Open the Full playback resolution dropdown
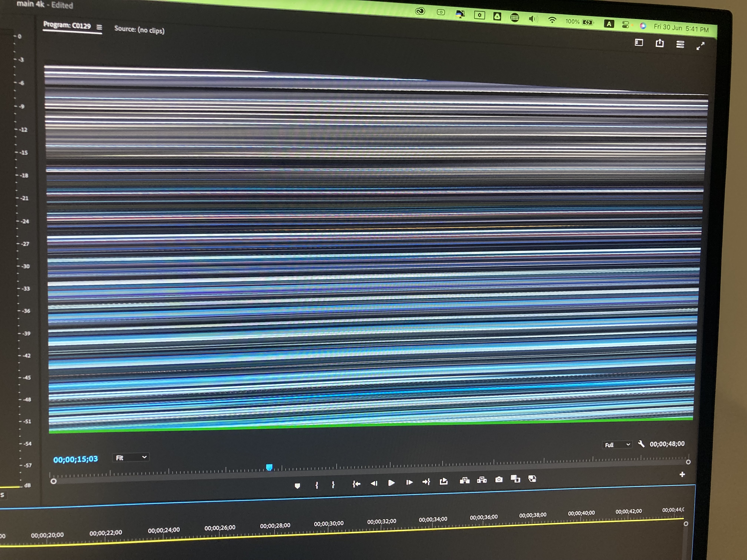Viewport: 747px width, 560px height. click(617, 445)
